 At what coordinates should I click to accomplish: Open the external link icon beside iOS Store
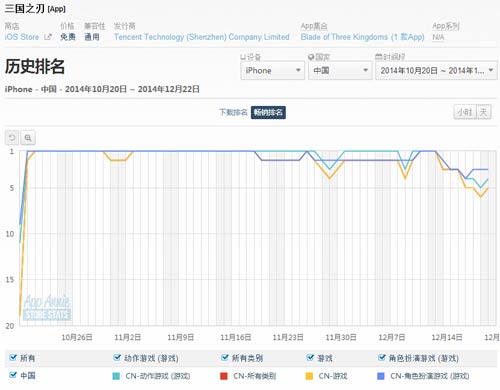click(48, 37)
